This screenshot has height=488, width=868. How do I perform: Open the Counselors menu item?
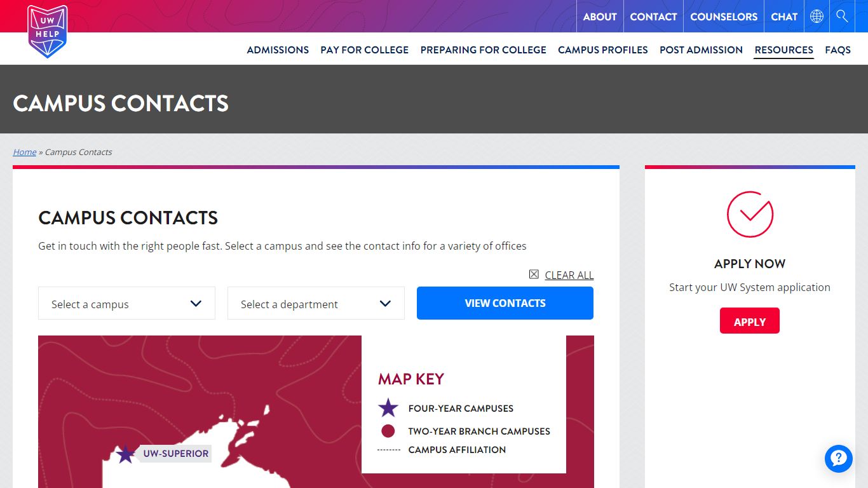pyautogui.click(x=724, y=17)
